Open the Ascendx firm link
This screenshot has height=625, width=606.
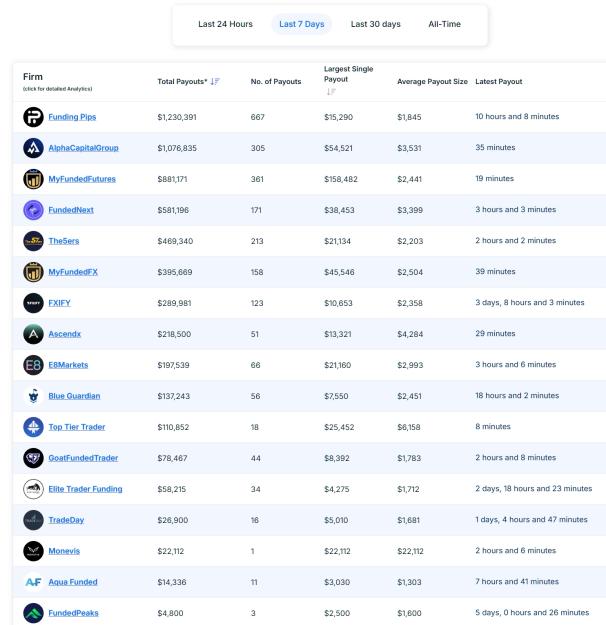pyautogui.click(x=65, y=334)
